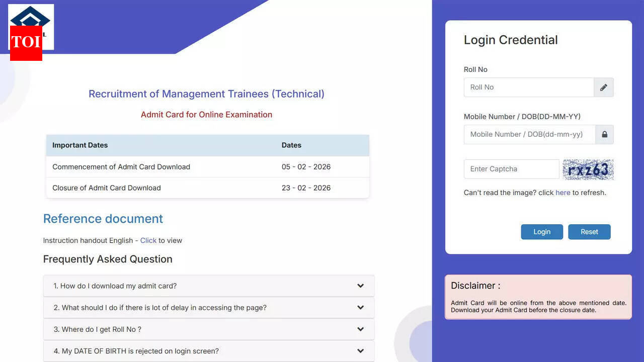Click the Enter Captcha text field
The width and height of the screenshot is (644, 362).
(511, 169)
